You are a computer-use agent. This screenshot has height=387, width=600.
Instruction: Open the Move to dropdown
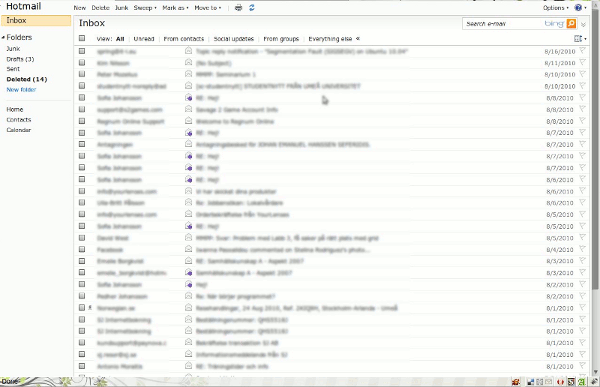click(208, 8)
